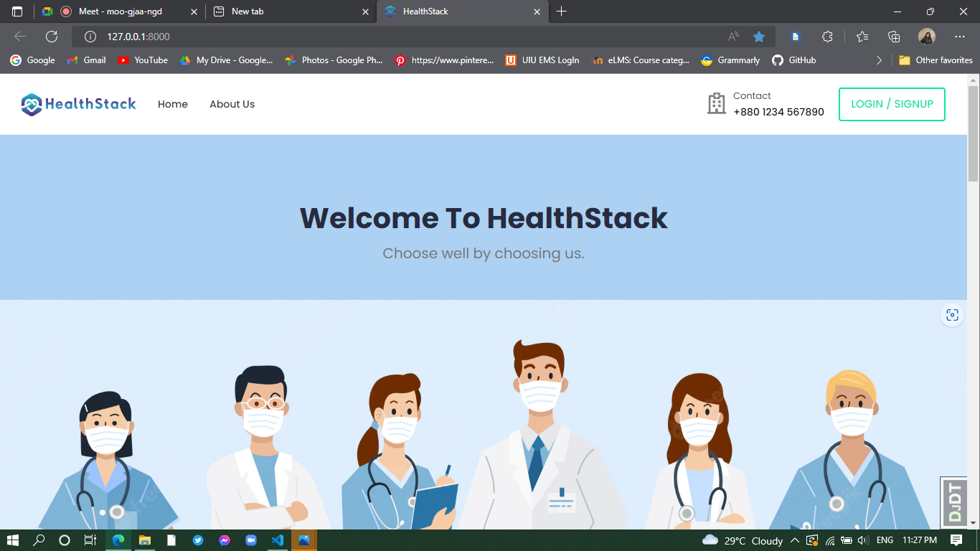Expand hidden icons in the system tray
Image resolution: width=980 pixels, height=551 pixels.
pyautogui.click(x=795, y=540)
